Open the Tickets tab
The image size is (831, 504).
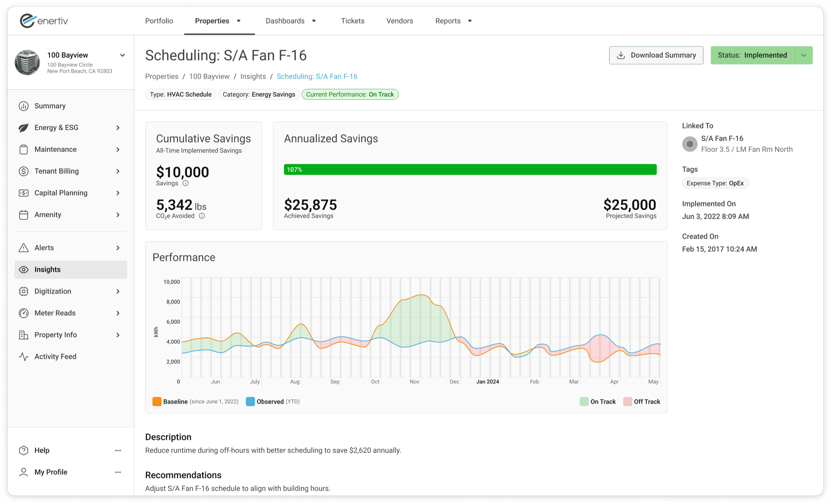(x=352, y=21)
